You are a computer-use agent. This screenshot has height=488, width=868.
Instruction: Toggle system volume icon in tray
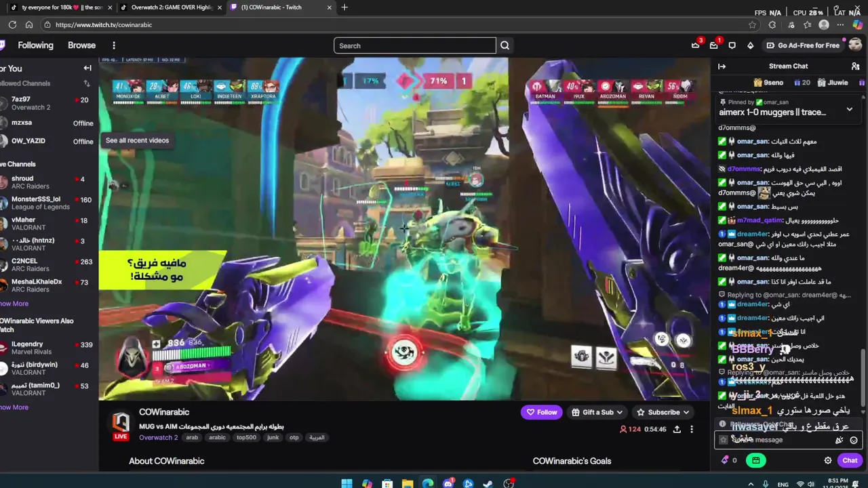812,485
